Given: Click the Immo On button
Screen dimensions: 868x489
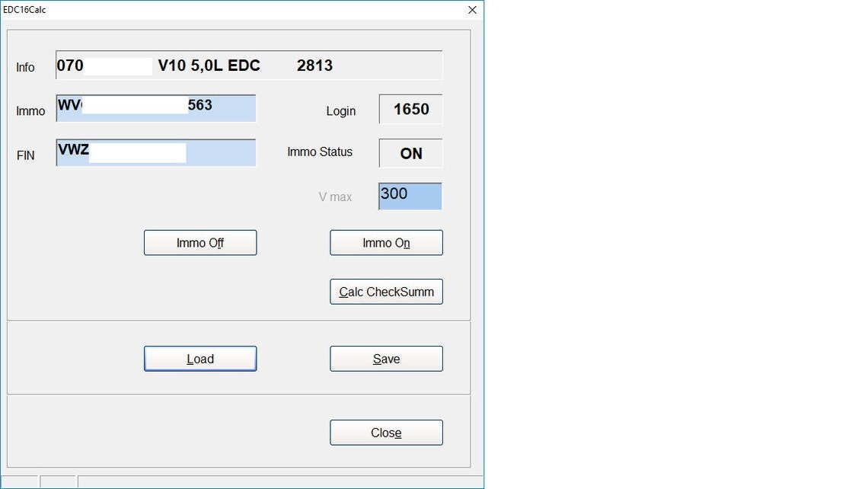Looking at the screenshot, I should click(x=385, y=242).
